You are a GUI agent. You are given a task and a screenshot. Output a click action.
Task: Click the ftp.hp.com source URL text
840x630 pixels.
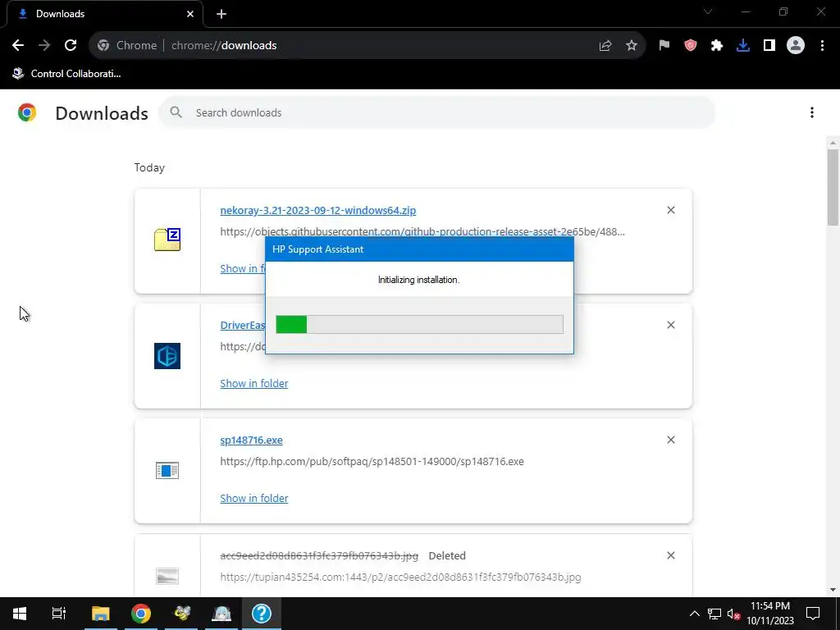(x=372, y=461)
